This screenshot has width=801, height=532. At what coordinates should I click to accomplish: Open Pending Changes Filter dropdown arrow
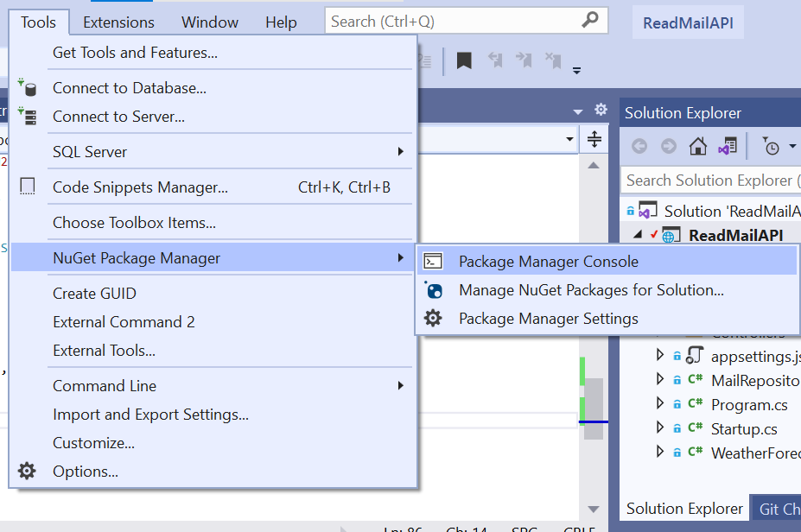792,146
